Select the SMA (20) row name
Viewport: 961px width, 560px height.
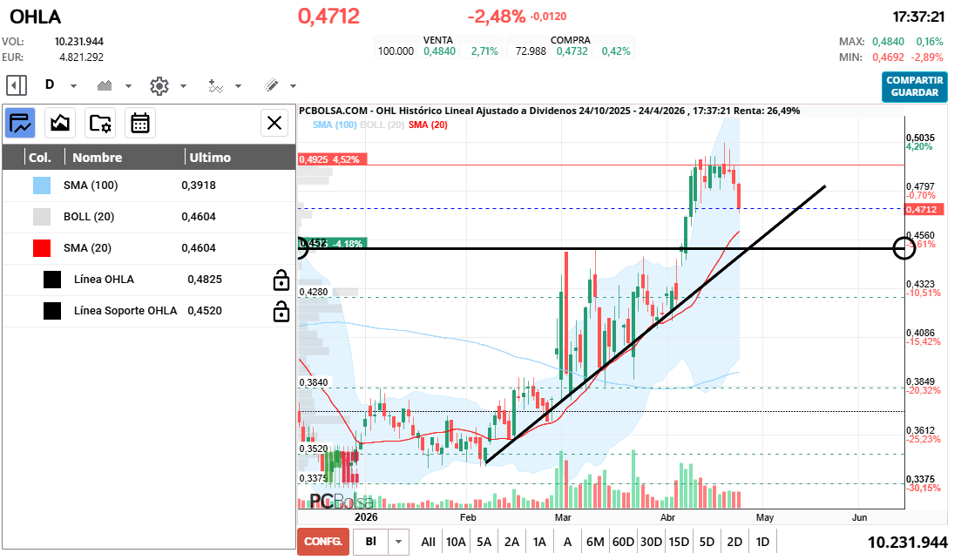click(88, 247)
